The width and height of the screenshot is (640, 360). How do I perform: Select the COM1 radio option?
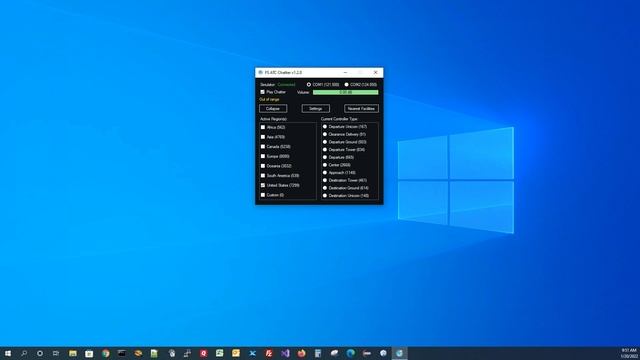click(309, 84)
